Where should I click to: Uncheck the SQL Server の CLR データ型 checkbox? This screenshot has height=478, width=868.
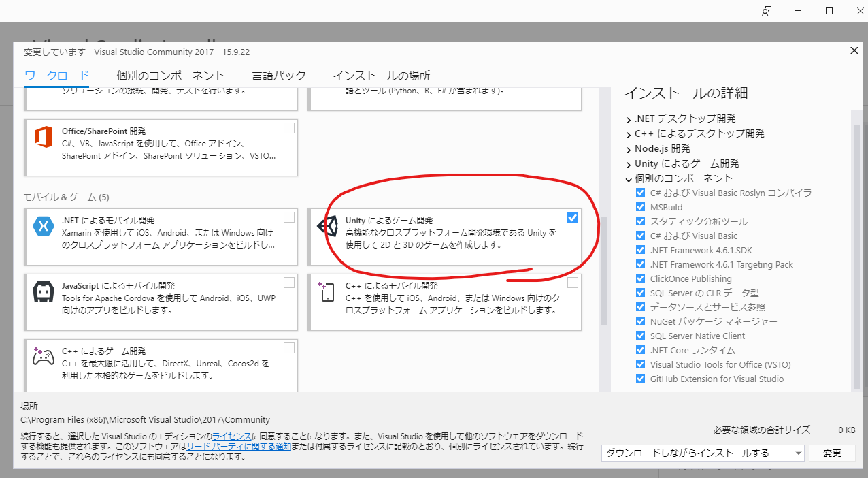[x=640, y=293]
